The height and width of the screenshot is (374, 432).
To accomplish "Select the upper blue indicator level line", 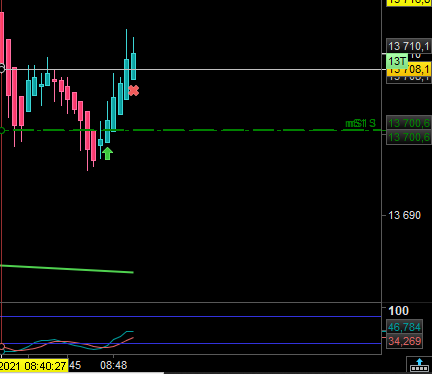I will 191,316.
